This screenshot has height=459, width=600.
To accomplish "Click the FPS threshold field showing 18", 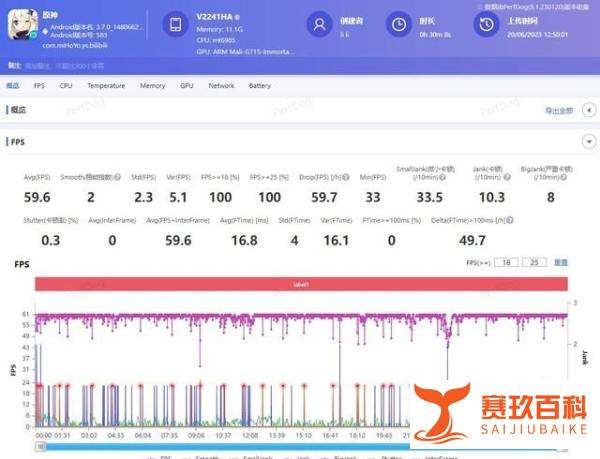I will click(x=509, y=262).
